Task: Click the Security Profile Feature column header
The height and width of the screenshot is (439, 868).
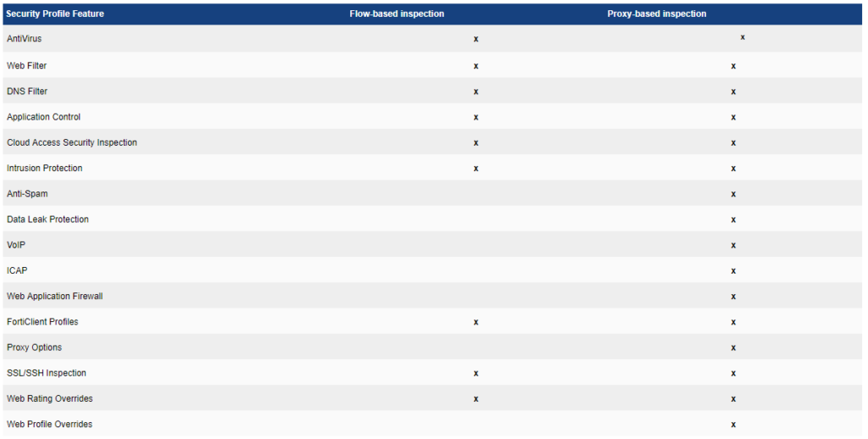Action: 55,14
